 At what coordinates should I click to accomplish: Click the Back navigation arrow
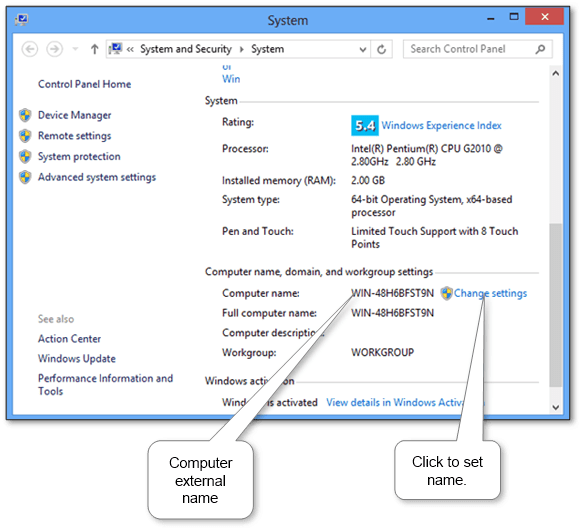coord(30,49)
